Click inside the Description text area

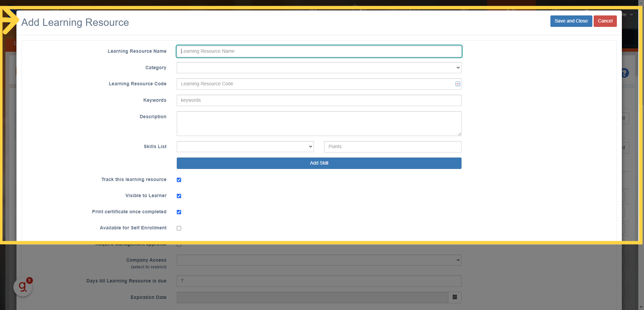319,124
